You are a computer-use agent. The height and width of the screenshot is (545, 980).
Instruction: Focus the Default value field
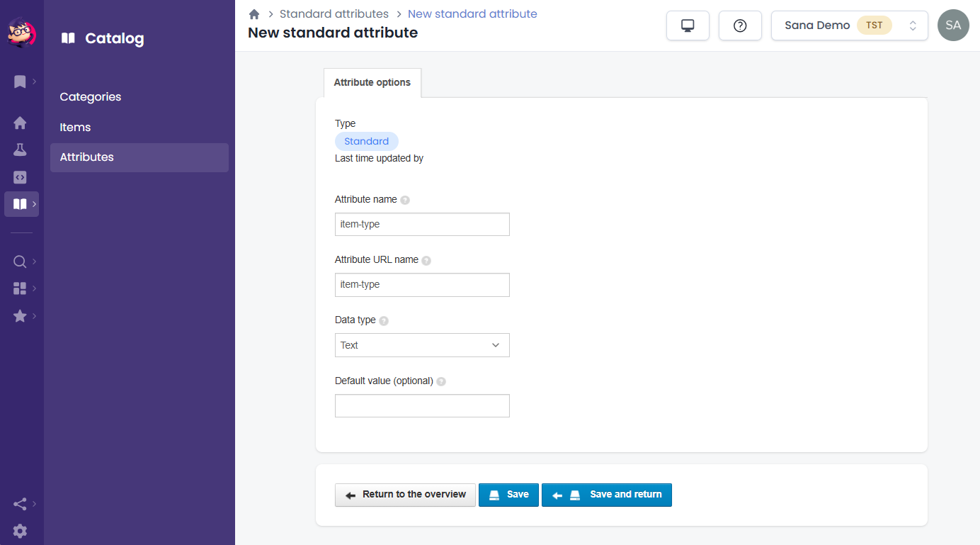(x=422, y=406)
